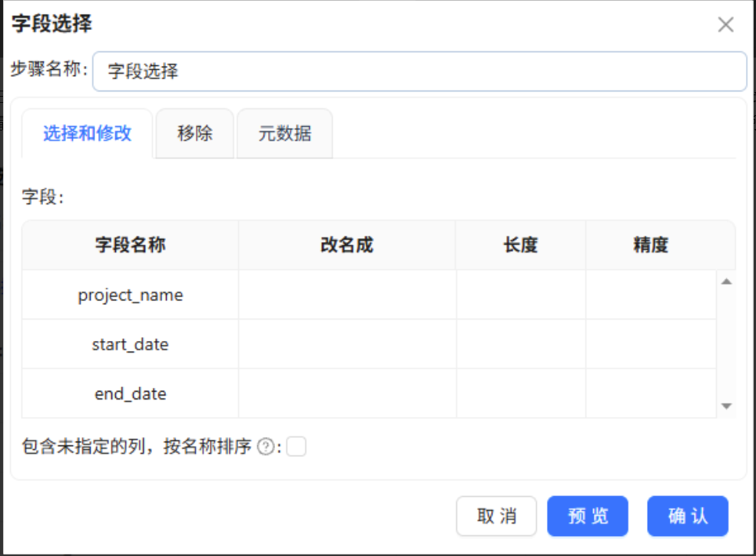
Task: Click 改名成 cell in end_date row
Action: pyautogui.click(x=347, y=394)
